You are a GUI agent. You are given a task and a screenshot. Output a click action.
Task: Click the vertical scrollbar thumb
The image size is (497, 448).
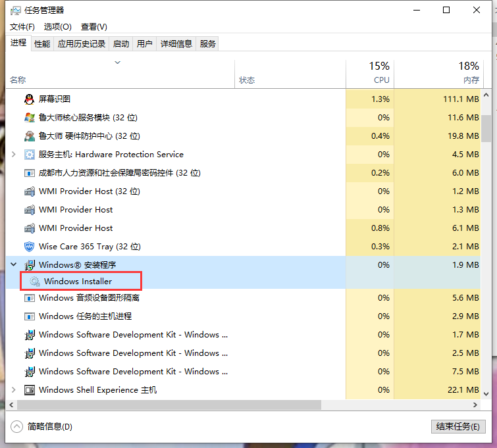pyautogui.click(x=486, y=129)
